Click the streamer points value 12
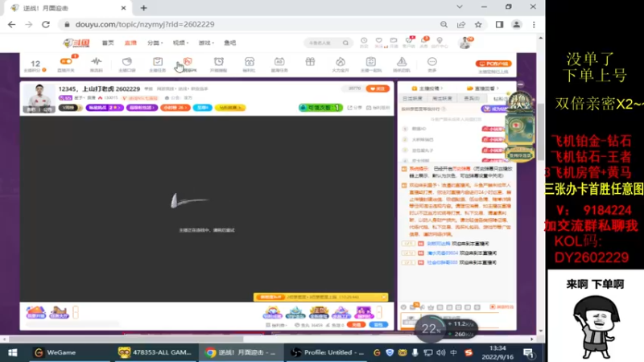This screenshot has width=644, height=362. [35, 64]
